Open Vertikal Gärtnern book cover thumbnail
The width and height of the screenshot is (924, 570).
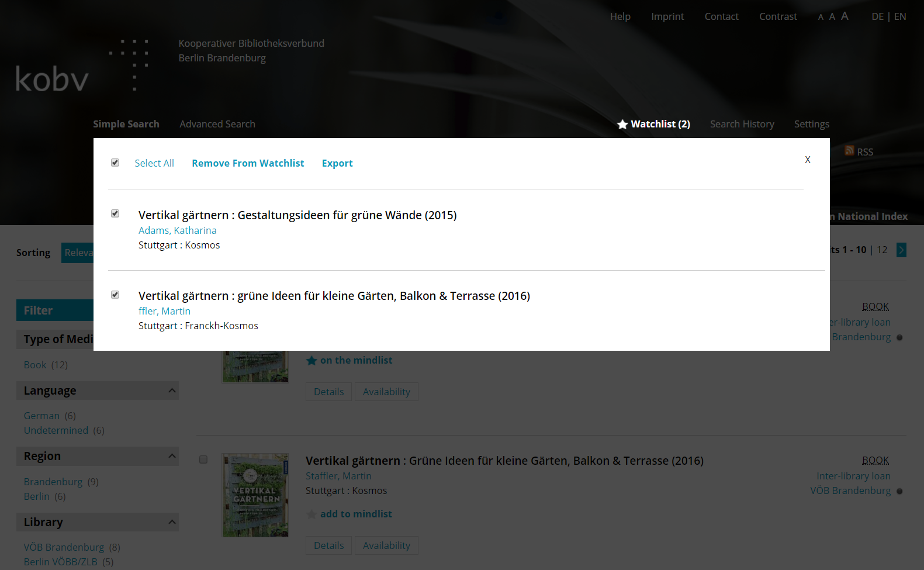pyautogui.click(x=255, y=495)
